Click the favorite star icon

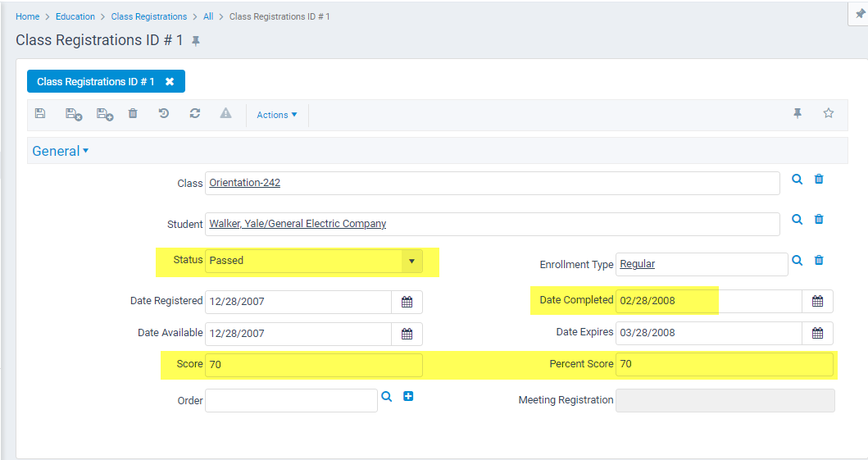click(x=828, y=113)
